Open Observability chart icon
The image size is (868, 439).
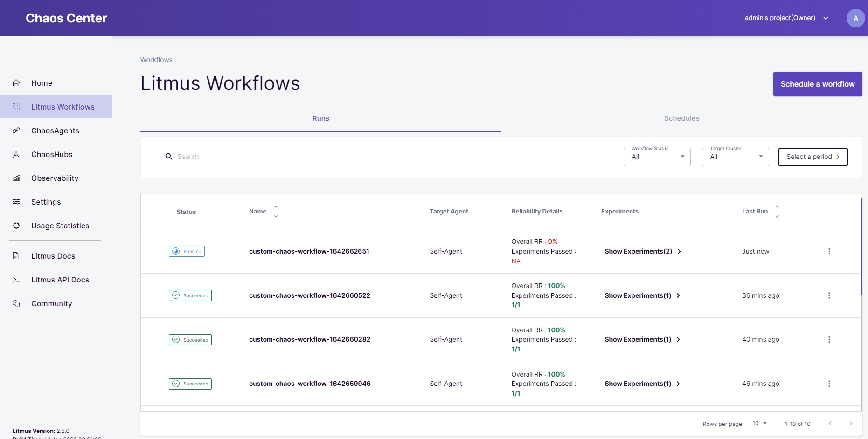click(16, 178)
